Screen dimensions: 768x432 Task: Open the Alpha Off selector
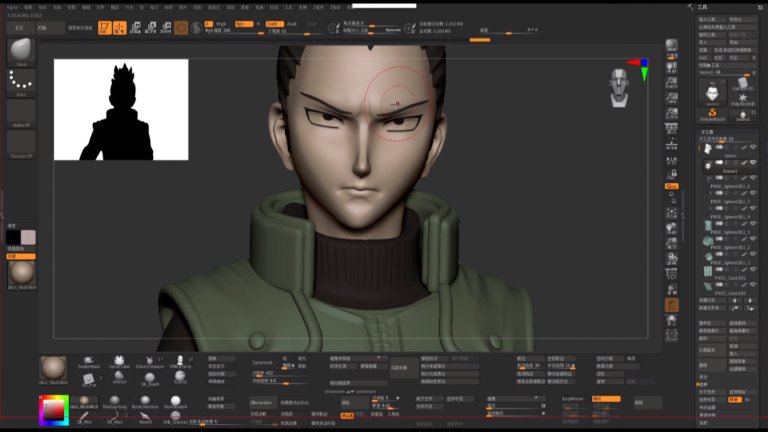[21, 114]
